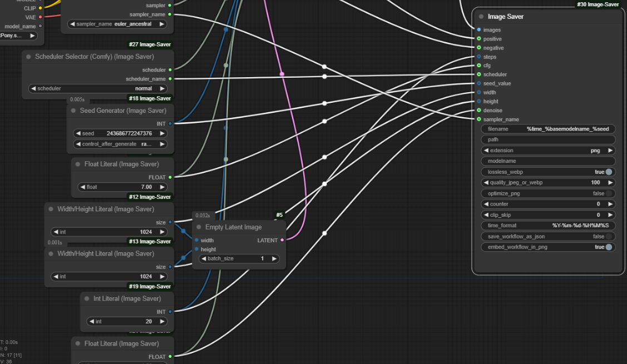
Task: Click the #18 Image-Saver badge
Action: (150, 98)
